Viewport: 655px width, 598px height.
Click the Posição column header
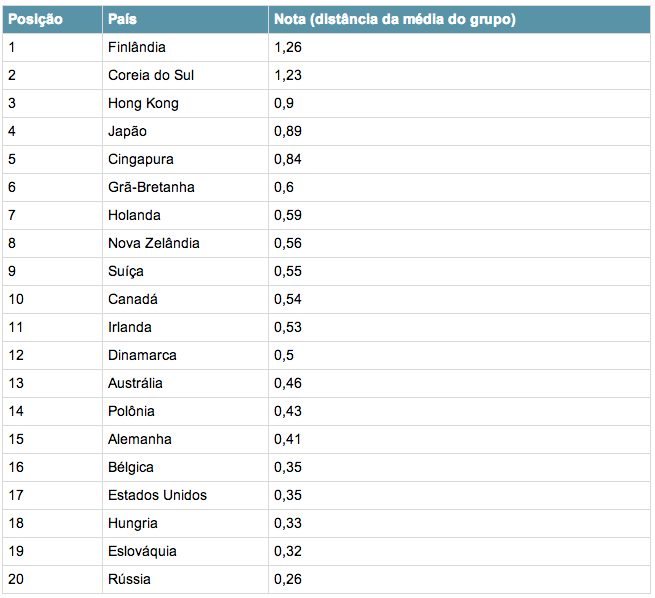[x=35, y=19]
